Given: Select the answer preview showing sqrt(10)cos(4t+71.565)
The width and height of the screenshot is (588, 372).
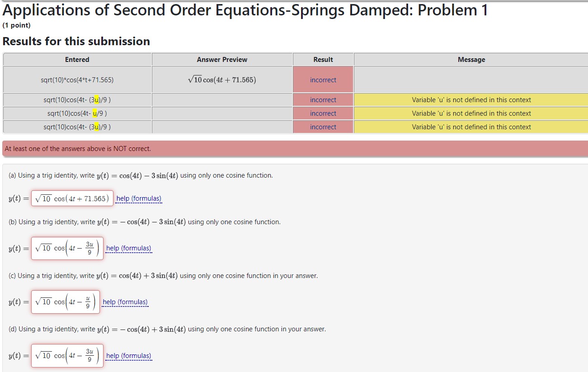Looking at the screenshot, I should coord(221,79).
